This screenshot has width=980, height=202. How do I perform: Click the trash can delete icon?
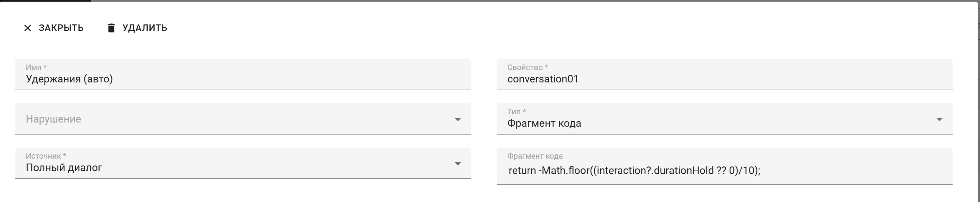[x=111, y=28]
